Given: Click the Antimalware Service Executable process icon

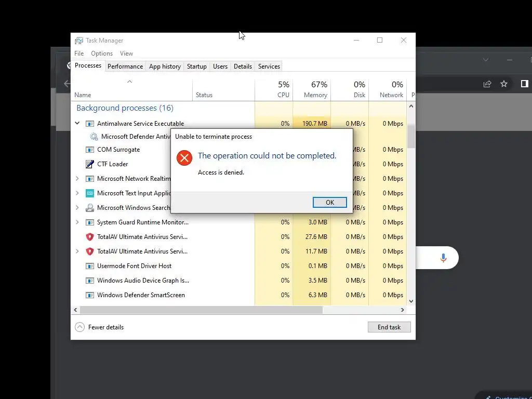Looking at the screenshot, I should (89, 124).
